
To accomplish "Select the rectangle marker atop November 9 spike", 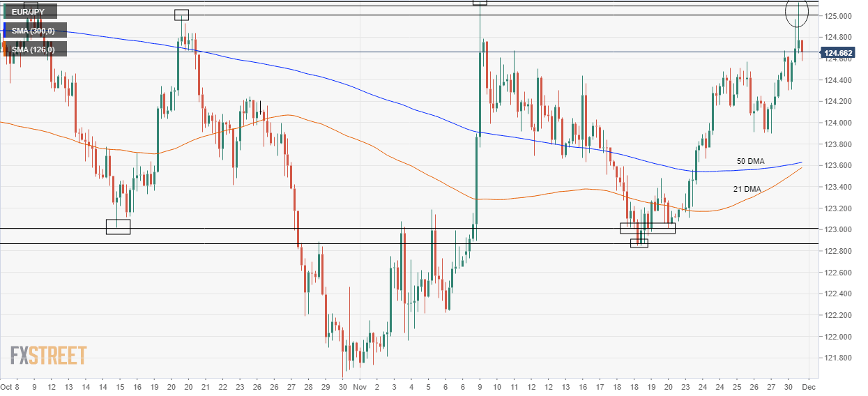I will point(480,2).
